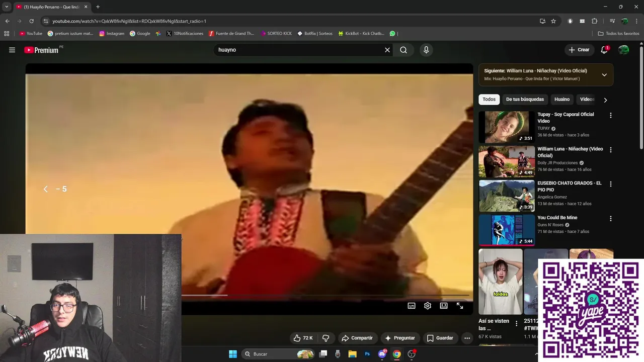
Task: Go back in the browser
Action: coord(7,21)
